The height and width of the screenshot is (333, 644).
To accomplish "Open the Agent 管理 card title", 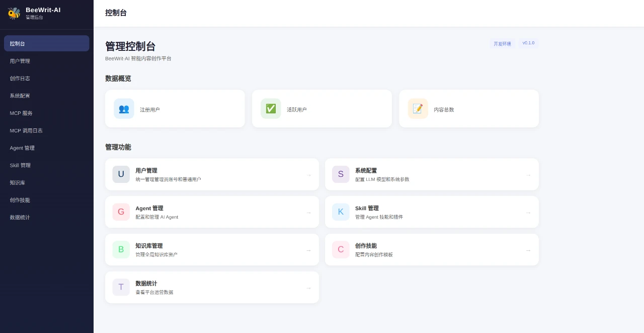I will (149, 208).
